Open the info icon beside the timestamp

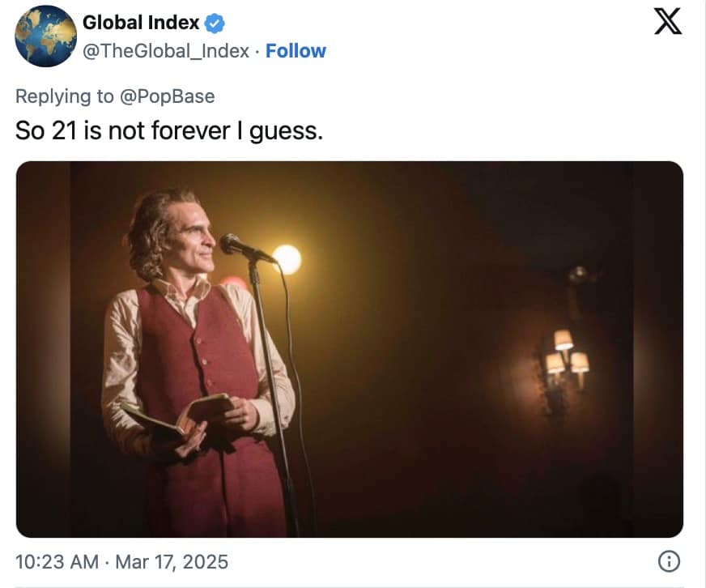click(x=670, y=560)
